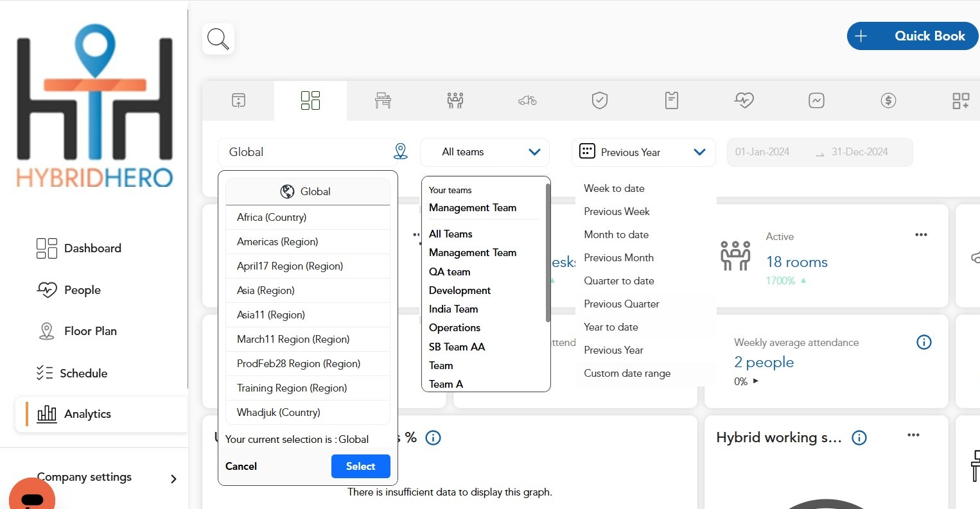This screenshot has width=980, height=509.
Task: Click the orange chat support bubble
Action: [31, 496]
